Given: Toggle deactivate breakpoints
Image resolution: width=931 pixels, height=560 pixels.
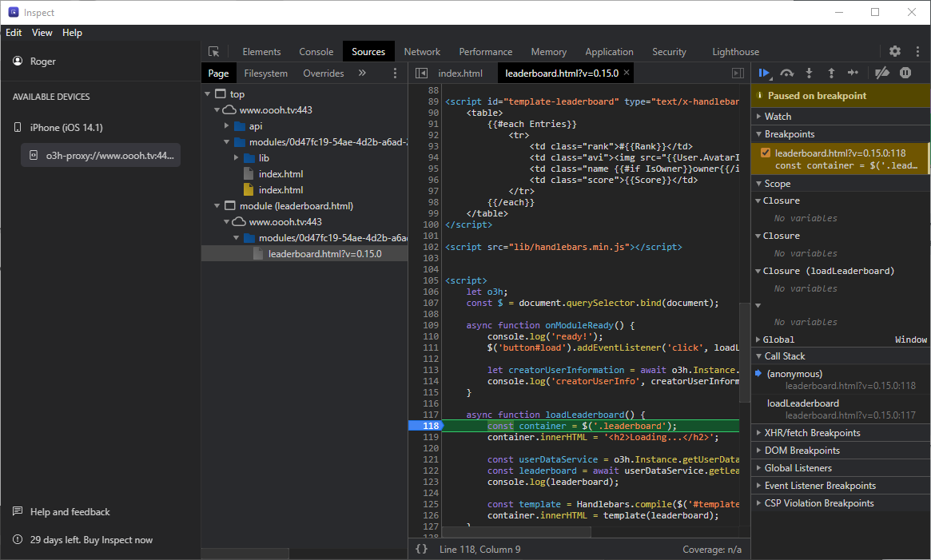Looking at the screenshot, I should pyautogui.click(x=882, y=73).
